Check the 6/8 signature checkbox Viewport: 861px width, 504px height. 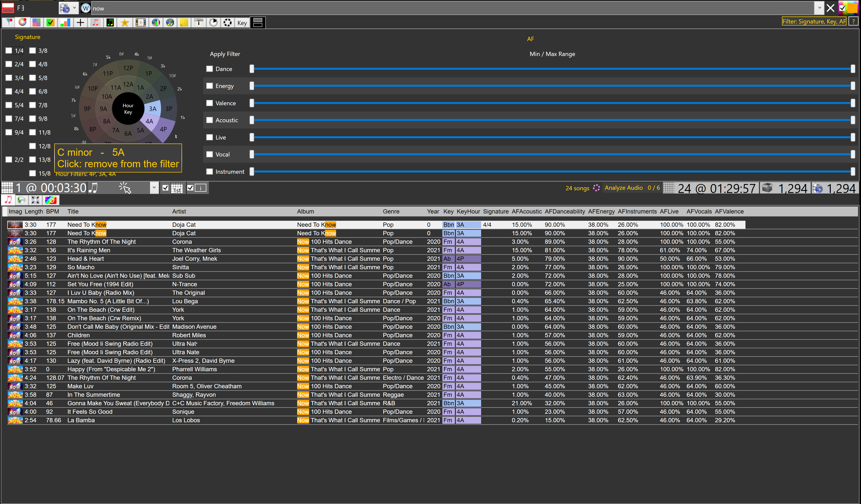33,91
